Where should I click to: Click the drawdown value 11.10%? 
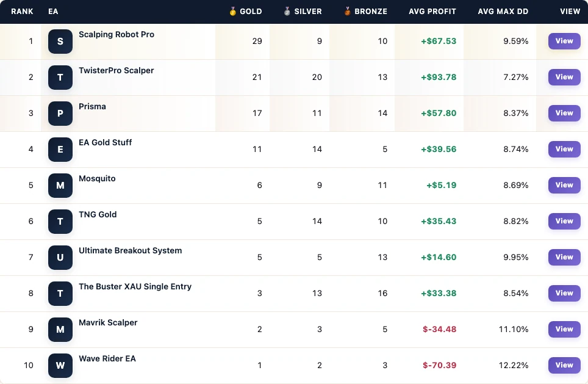point(514,330)
